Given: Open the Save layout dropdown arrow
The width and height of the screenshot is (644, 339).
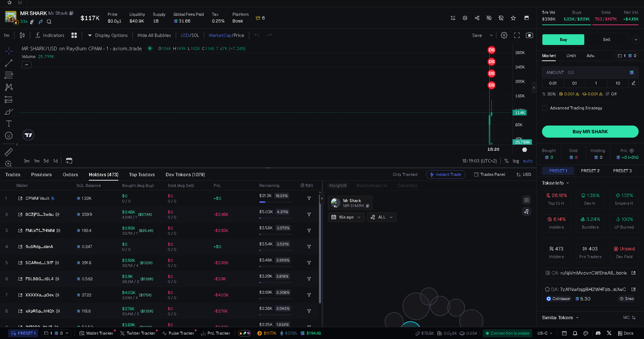Looking at the screenshot, I should [x=491, y=35].
